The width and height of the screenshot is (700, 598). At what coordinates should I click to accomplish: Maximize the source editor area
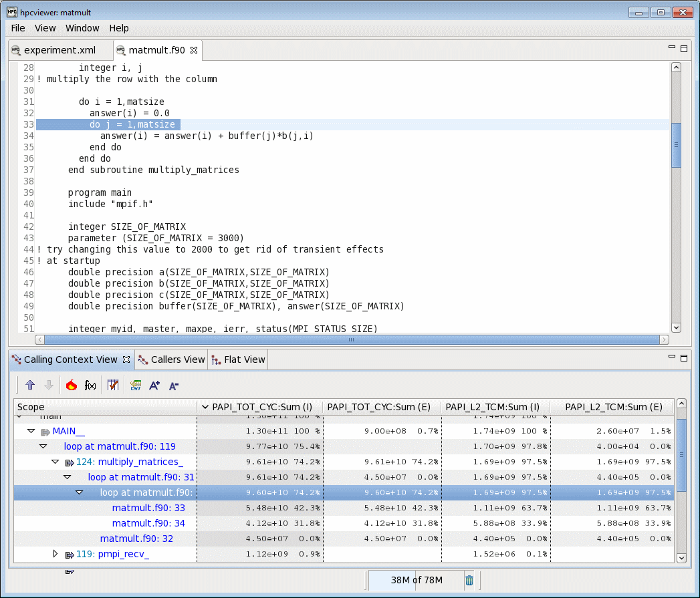683,49
